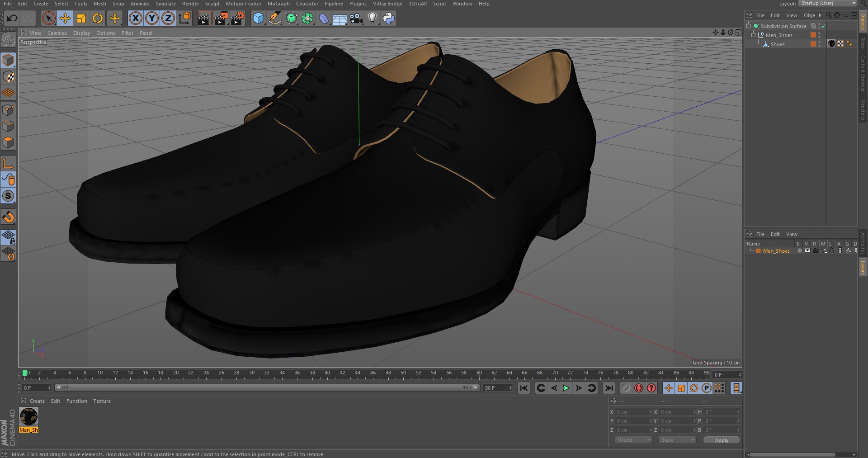Open the spline Pen tool
868x458 pixels.
click(x=274, y=18)
